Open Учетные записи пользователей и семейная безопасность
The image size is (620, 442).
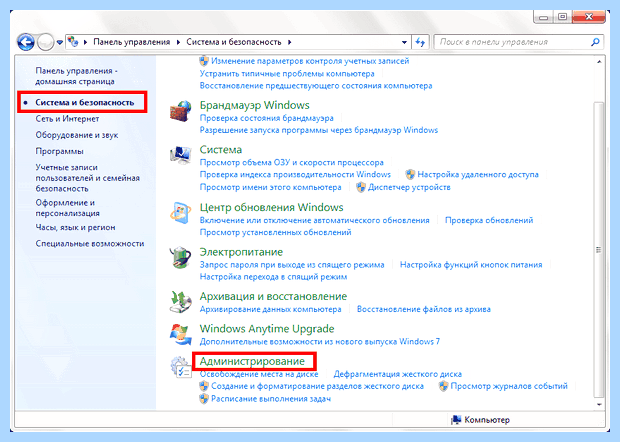[87, 178]
